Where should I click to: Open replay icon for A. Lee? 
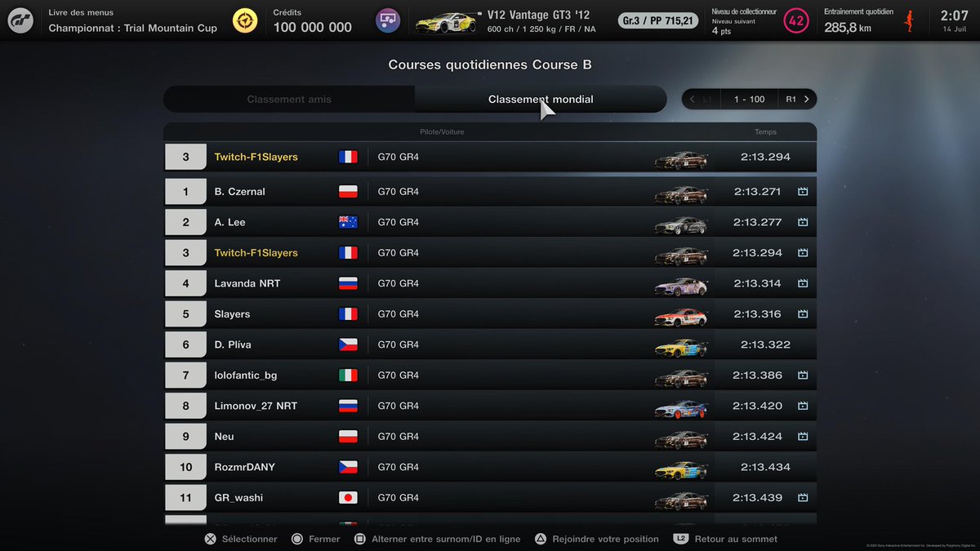pos(803,222)
